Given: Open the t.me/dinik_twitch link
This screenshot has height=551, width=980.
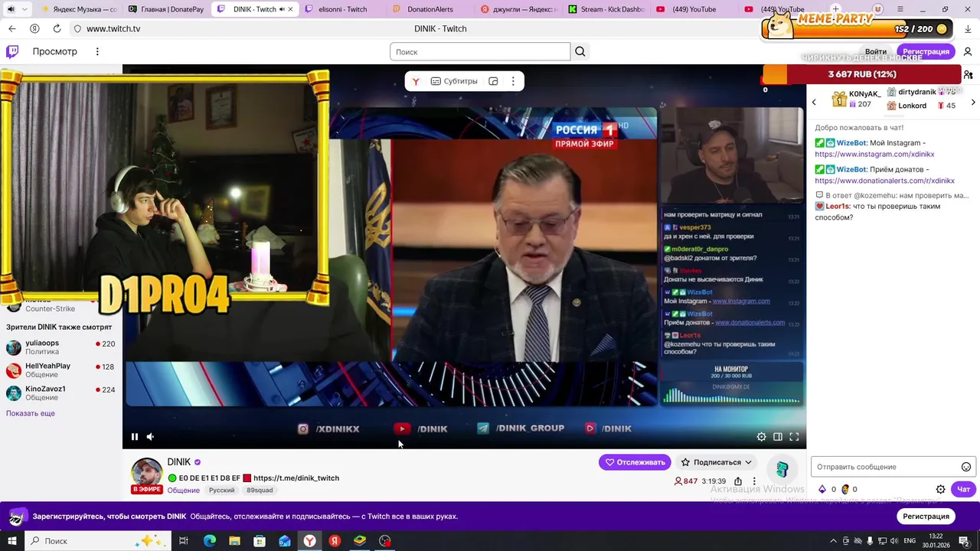Looking at the screenshot, I should click(x=296, y=478).
